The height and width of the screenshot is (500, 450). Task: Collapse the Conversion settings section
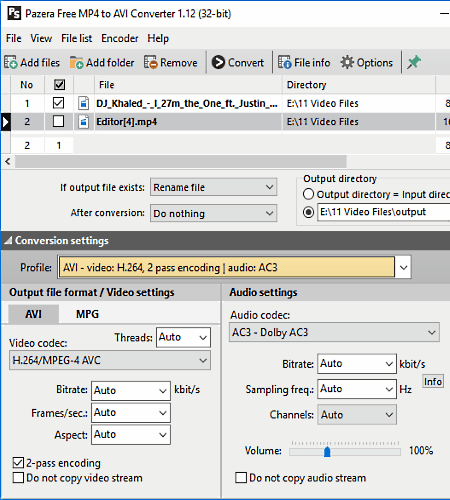coord(8,240)
